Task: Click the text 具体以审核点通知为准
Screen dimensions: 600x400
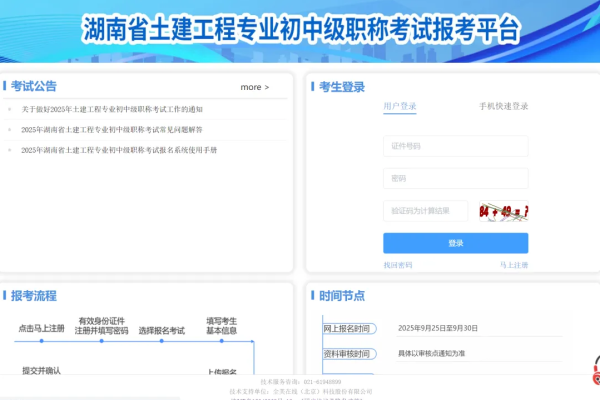Action: pyautogui.click(x=431, y=353)
